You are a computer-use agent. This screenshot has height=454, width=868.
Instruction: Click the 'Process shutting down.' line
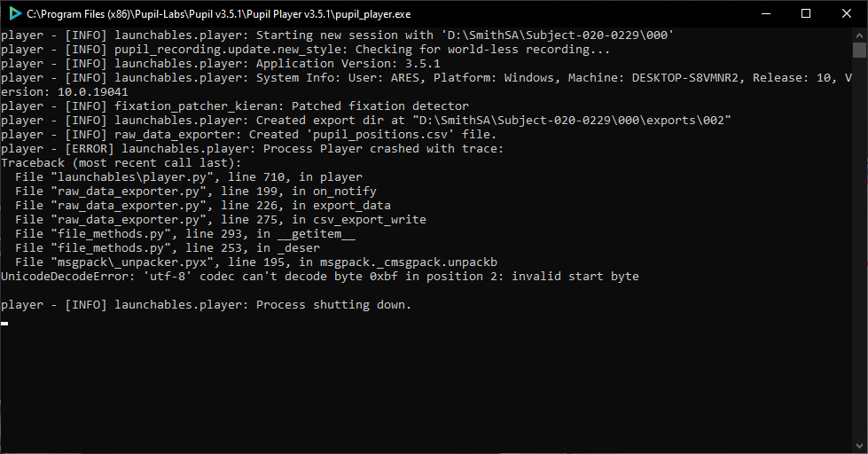point(207,304)
